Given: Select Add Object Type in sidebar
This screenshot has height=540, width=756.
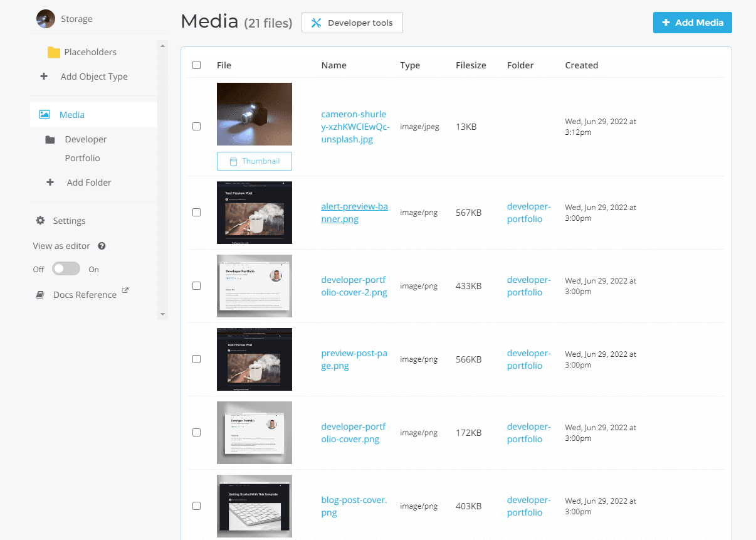Looking at the screenshot, I should coord(94,77).
